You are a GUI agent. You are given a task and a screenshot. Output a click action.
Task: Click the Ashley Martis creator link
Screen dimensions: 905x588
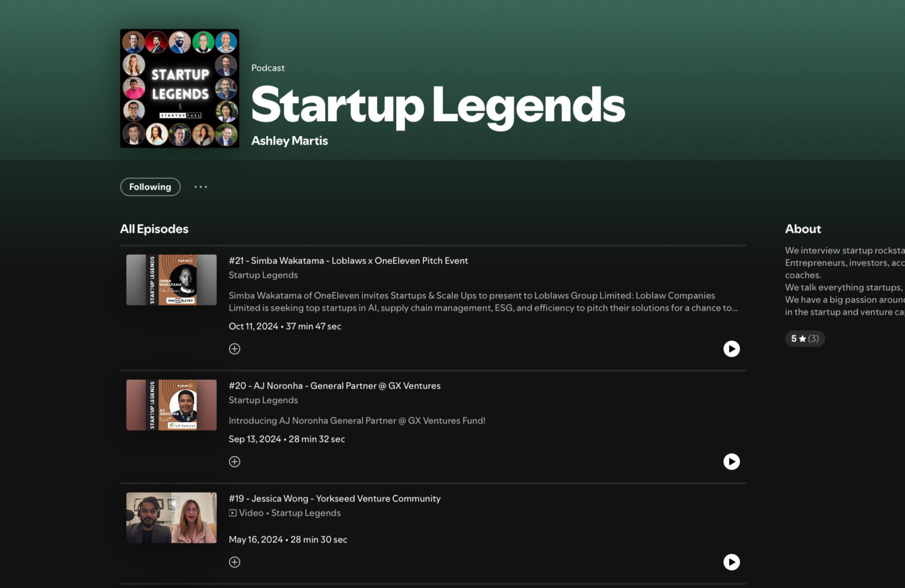tap(289, 140)
